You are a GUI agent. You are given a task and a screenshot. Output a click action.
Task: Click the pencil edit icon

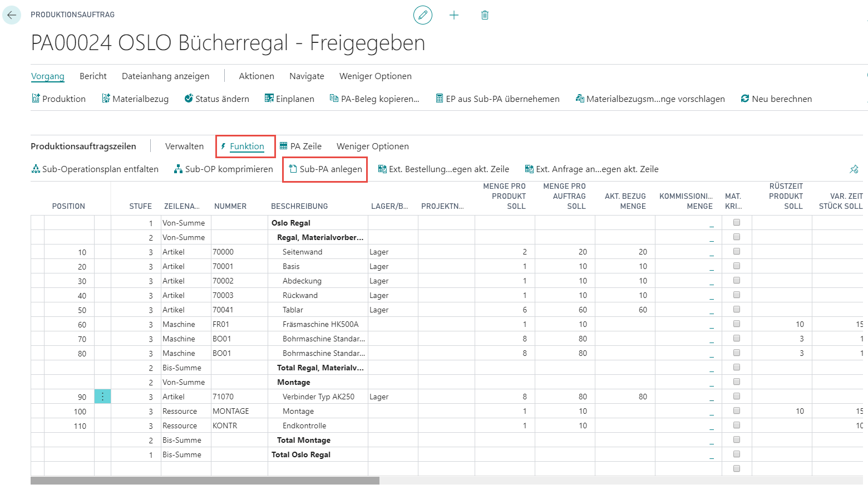point(423,15)
